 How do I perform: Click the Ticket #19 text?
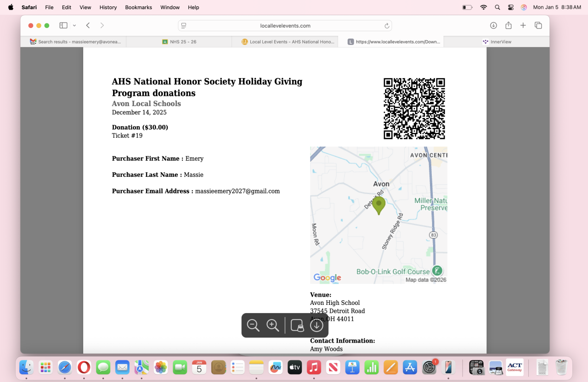pyautogui.click(x=127, y=135)
